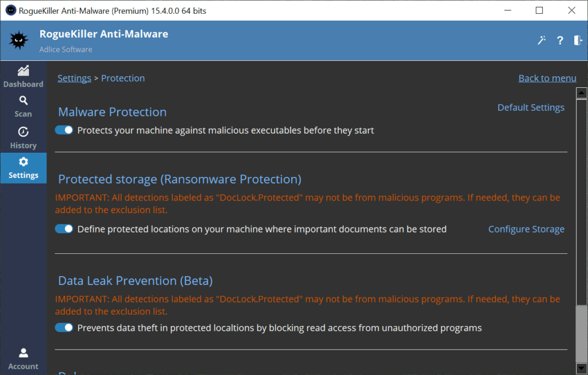Open the History clock icon
Viewport: 588px width, 375px height.
point(23,132)
